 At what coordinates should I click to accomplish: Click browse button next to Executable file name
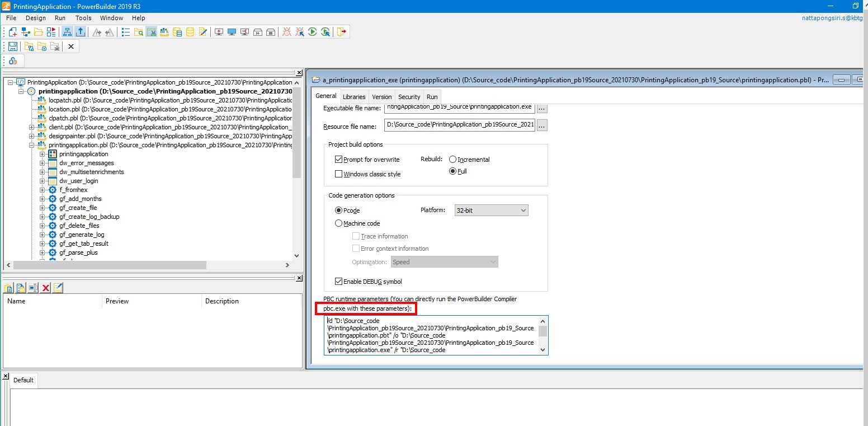tap(541, 108)
